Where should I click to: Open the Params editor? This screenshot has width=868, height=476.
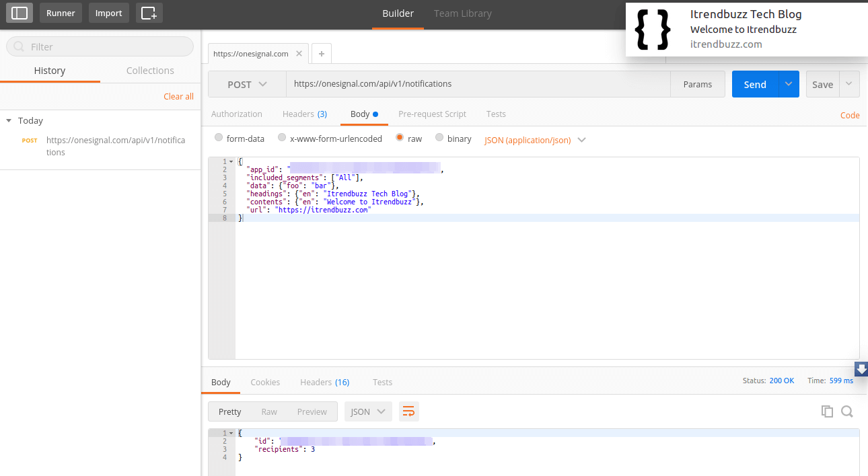[x=698, y=84]
